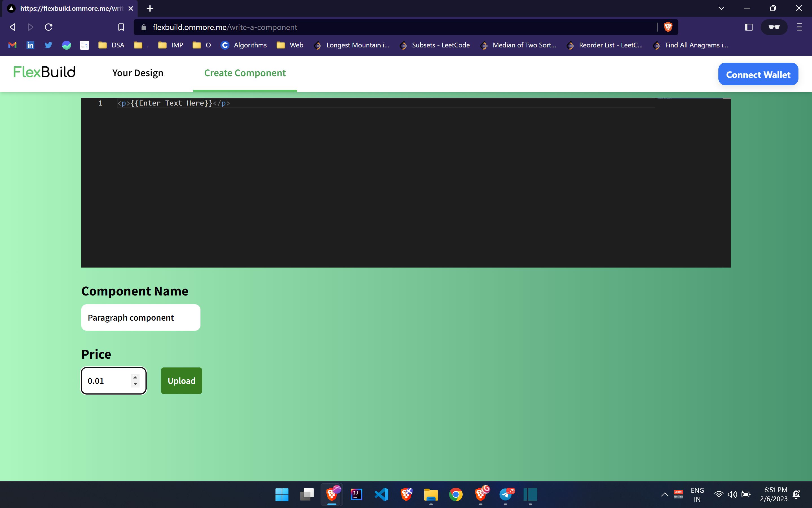Open Median of Two Sorted bookmark

[x=518, y=45]
